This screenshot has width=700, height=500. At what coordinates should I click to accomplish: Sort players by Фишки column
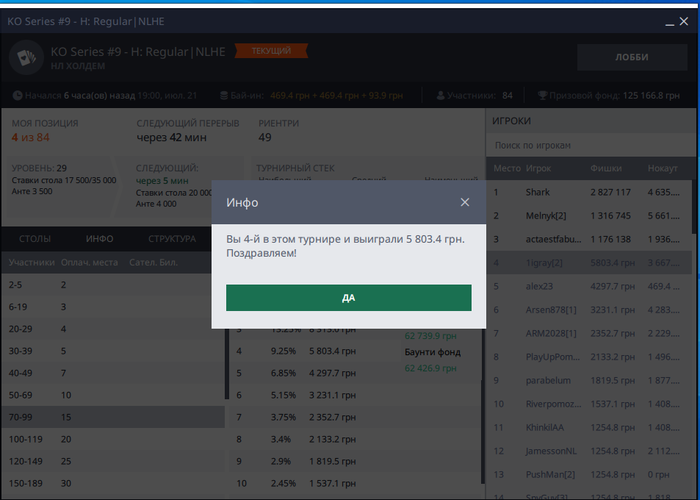[x=606, y=168]
